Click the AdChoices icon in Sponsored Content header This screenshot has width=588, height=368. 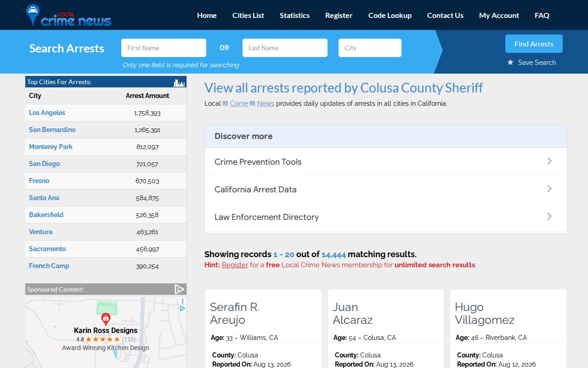click(179, 289)
